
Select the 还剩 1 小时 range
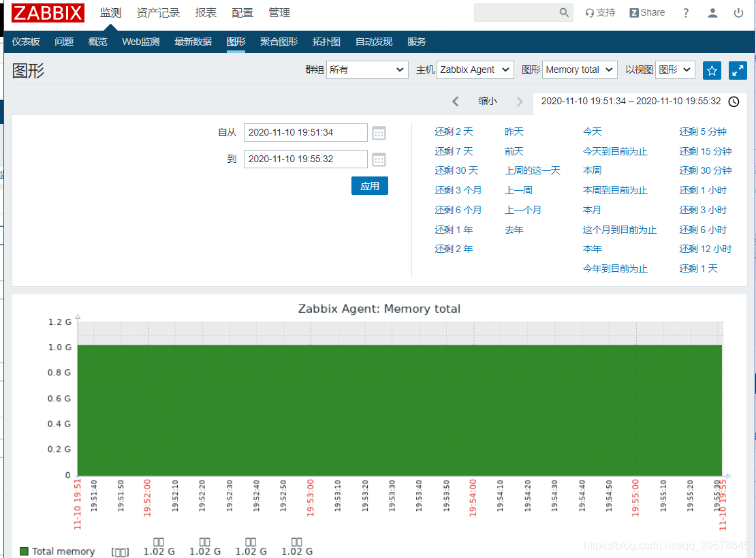703,191
